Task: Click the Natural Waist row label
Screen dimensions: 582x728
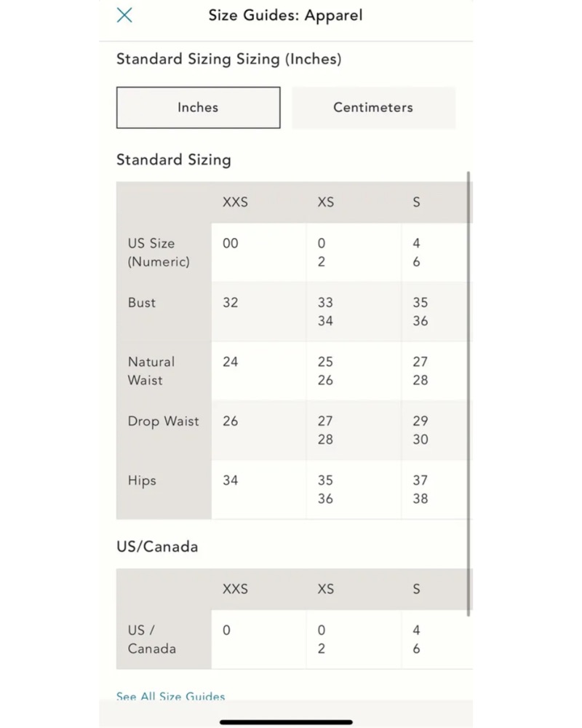Action: tap(151, 371)
